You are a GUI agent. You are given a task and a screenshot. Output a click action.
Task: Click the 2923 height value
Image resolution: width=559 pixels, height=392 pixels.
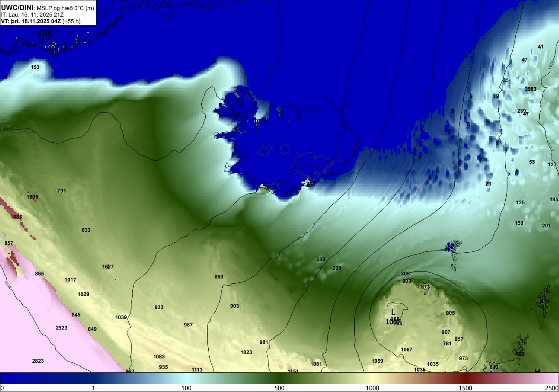62,327
